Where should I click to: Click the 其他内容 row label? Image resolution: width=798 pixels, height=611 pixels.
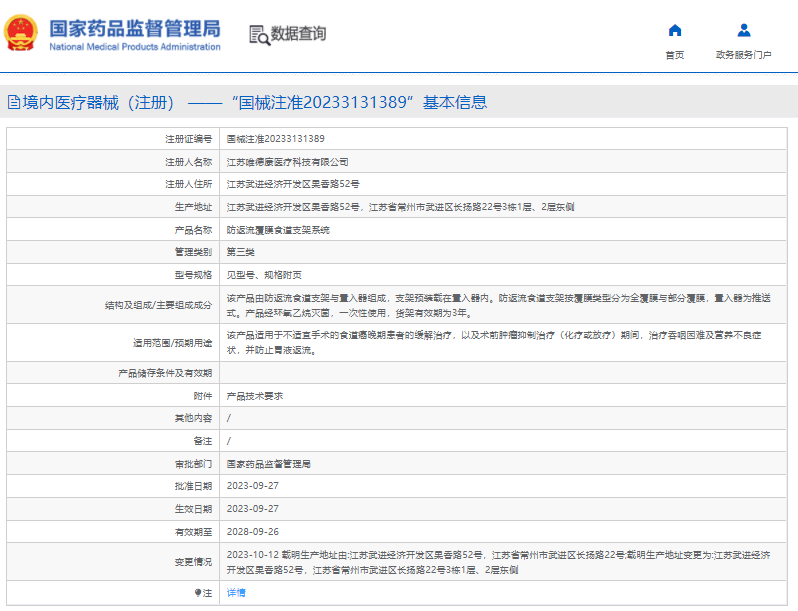click(x=193, y=418)
